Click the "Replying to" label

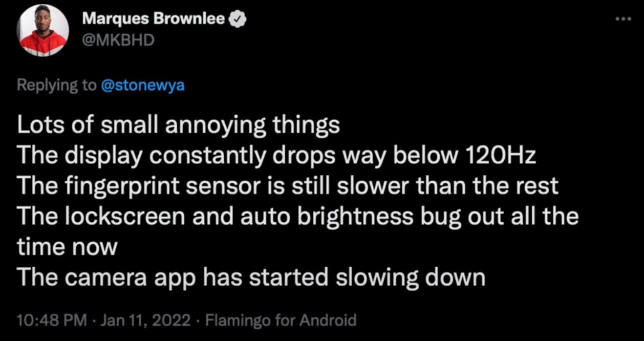(57, 85)
